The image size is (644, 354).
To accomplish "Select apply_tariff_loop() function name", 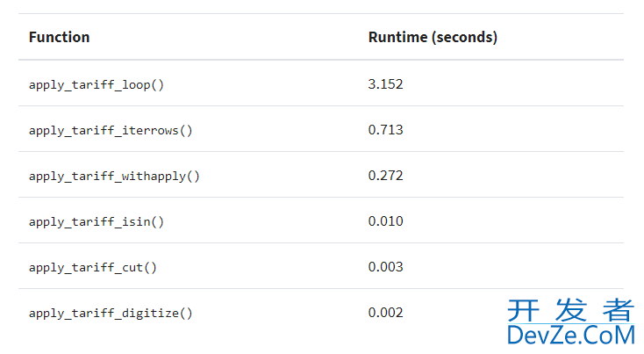I will tap(97, 85).
